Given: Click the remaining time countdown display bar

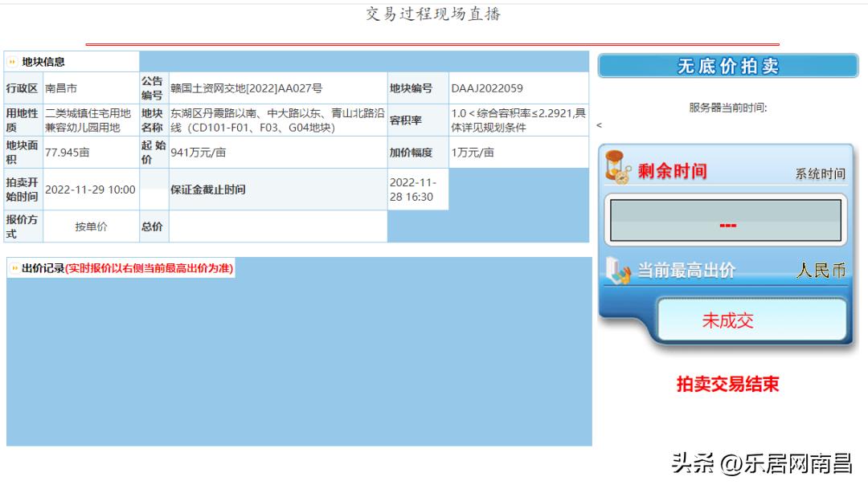Looking at the screenshot, I should coord(726,224).
